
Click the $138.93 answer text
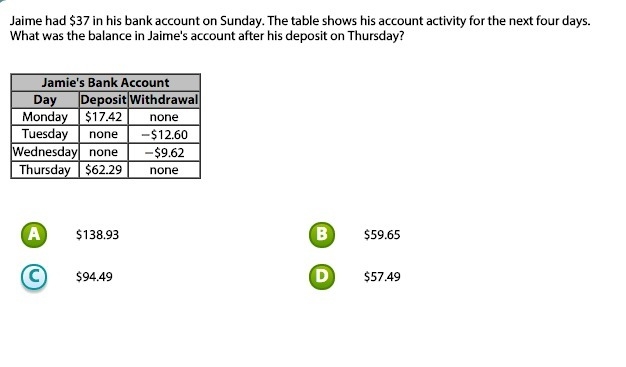point(97,235)
